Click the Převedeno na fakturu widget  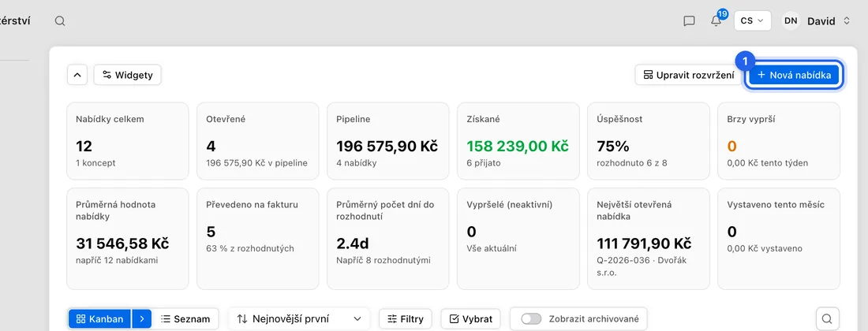coord(257,239)
